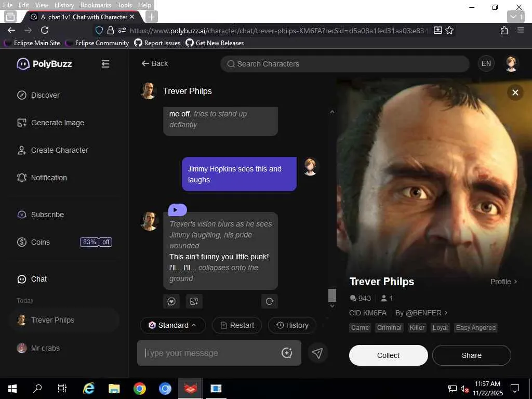
Task: Select the Easy Angered tag
Action: click(476, 328)
